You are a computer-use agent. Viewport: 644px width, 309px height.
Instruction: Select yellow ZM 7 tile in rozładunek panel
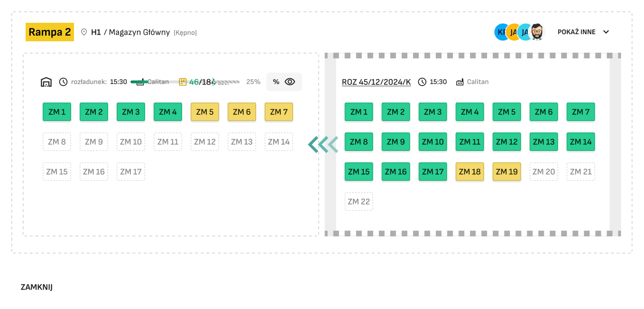pyautogui.click(x=279, y=112)
